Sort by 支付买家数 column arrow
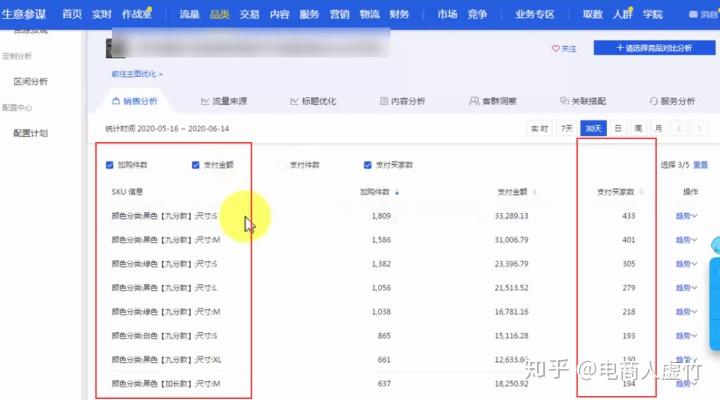 click(x=641, y=192)
